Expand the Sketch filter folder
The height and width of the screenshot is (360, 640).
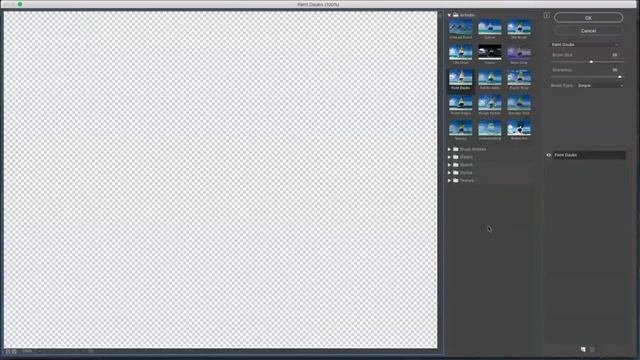pyautogui.click(x=449, y=165)
